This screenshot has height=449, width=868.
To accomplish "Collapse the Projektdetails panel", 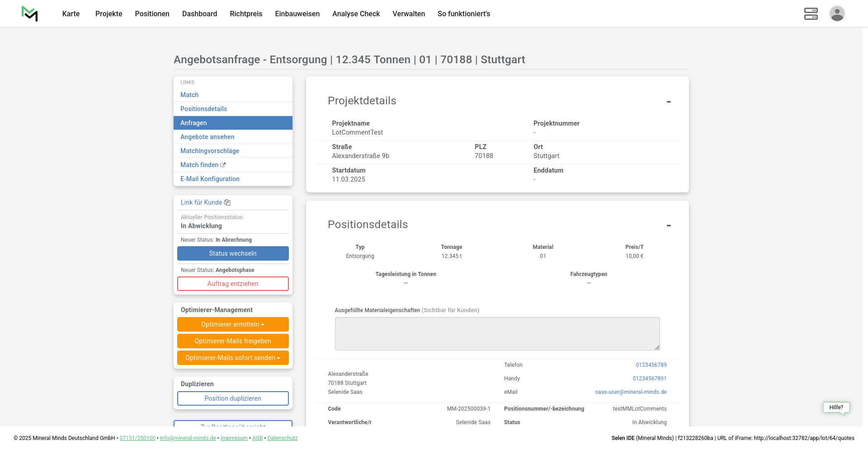I will pyautogui.click(x=668, y=102).
